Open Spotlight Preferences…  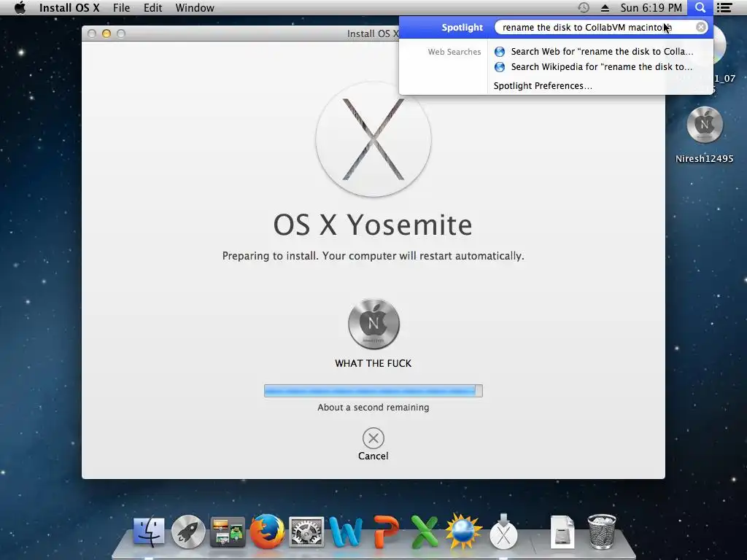543,86
